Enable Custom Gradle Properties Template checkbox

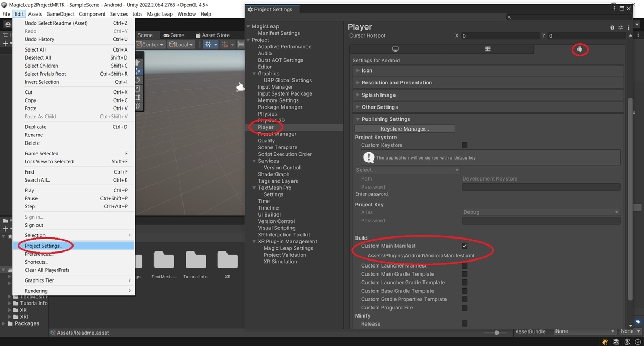465,299
